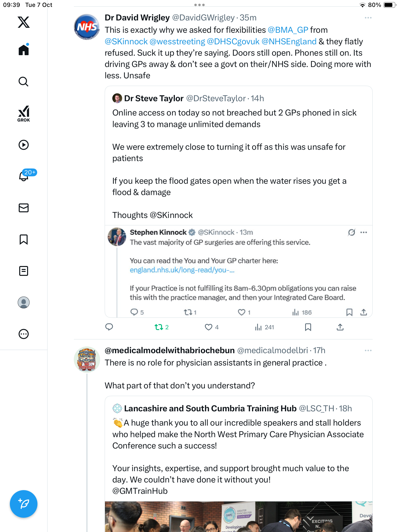Open the @wesstreeting mention link
Image resolution: width=399 pixels, height=532 pixels.
click(177, 41)
